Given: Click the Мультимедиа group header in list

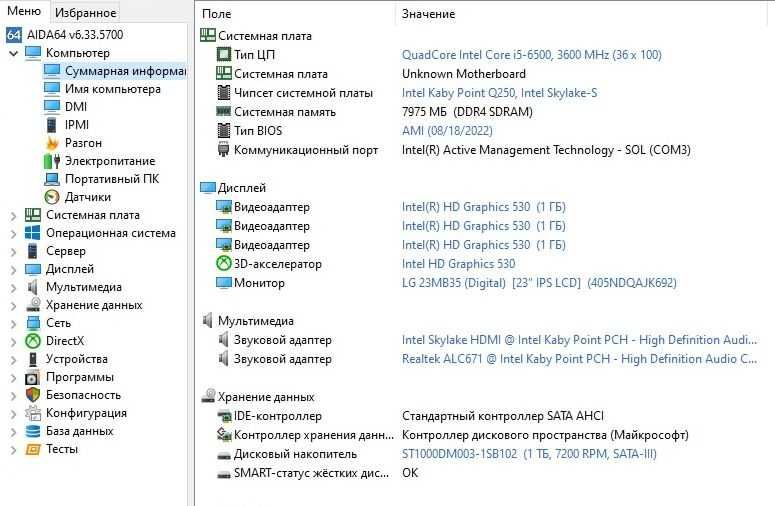Looking at the screenshot, I should click(256, 321).
